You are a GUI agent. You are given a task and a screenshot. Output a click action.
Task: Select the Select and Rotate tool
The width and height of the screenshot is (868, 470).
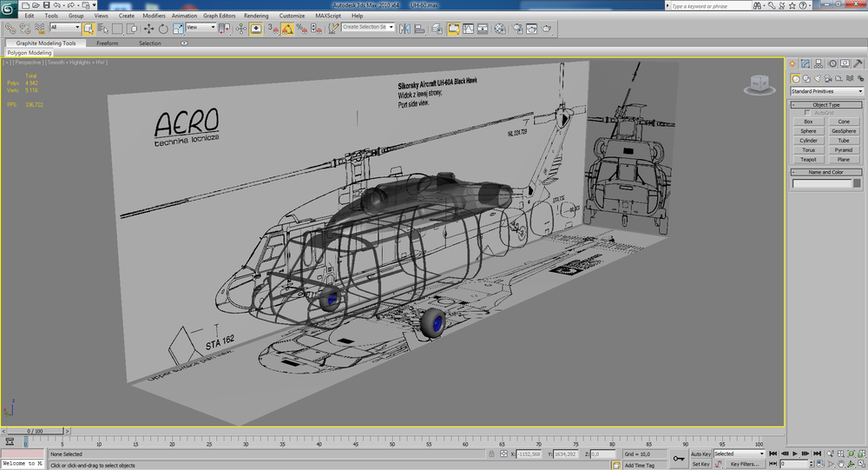point(163,29)
